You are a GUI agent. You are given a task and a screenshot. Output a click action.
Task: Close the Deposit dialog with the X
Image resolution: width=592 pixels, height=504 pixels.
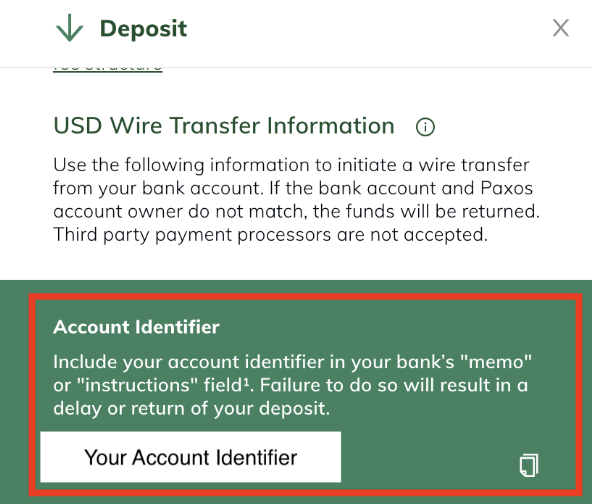tap(561, 28)
